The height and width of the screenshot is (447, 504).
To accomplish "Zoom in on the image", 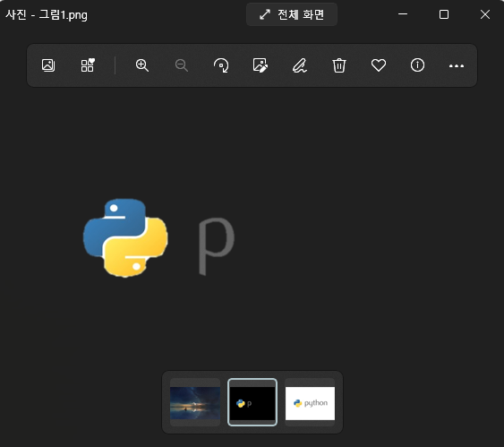I will click(x=141, y=65).
